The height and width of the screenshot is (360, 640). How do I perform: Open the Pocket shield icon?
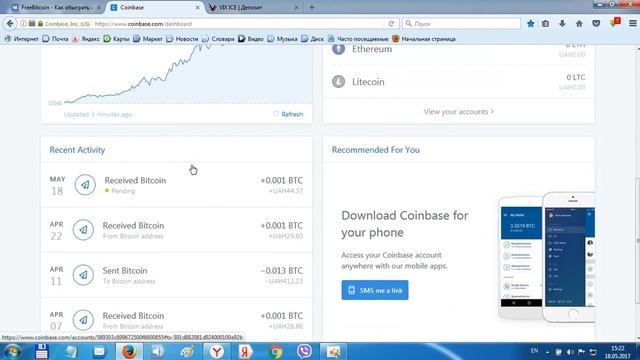596,24
